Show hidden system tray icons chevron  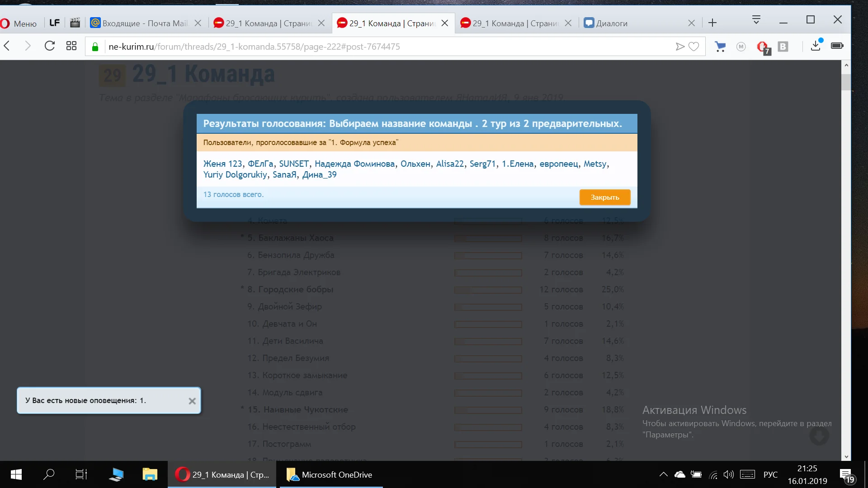(663, 474)
